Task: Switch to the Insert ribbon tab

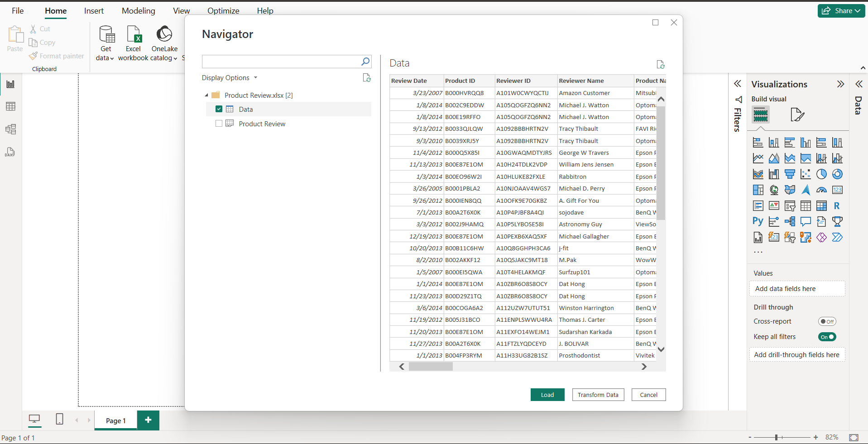Action: (94, 11)
